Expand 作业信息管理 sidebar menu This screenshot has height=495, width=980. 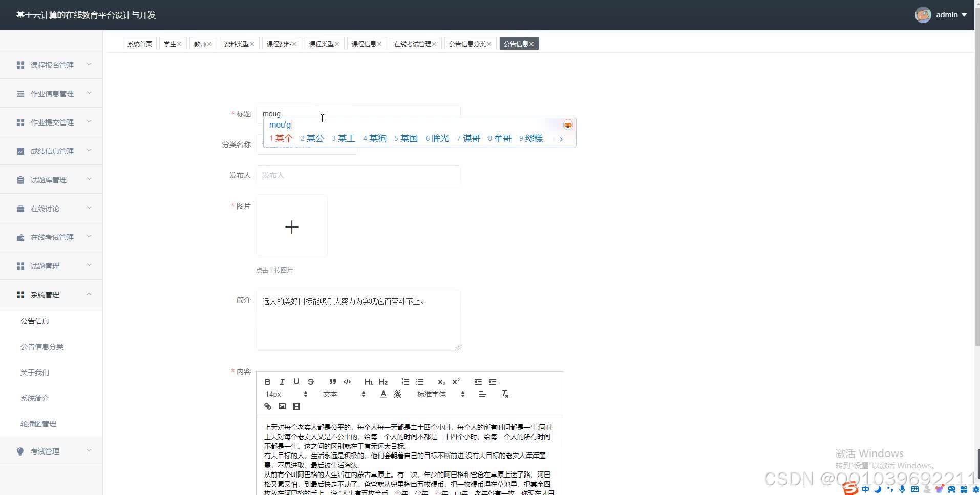[51, 94]
